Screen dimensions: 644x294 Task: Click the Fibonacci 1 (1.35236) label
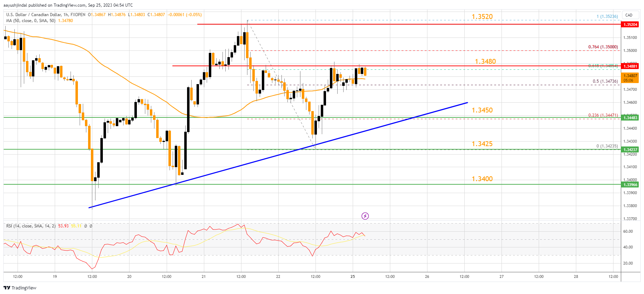(x=607, y=16)
